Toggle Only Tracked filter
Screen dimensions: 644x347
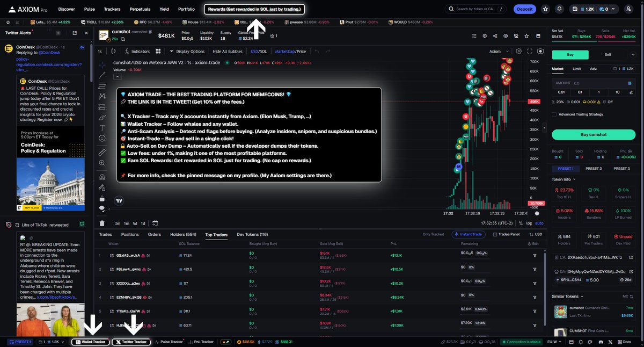point(433,235)
